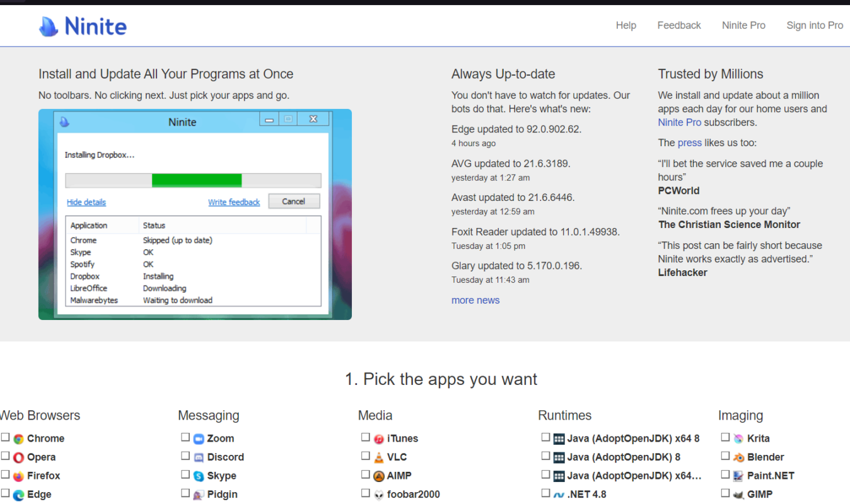
Task: Click the Edge browser icon
Action: (x=18, y=495)
